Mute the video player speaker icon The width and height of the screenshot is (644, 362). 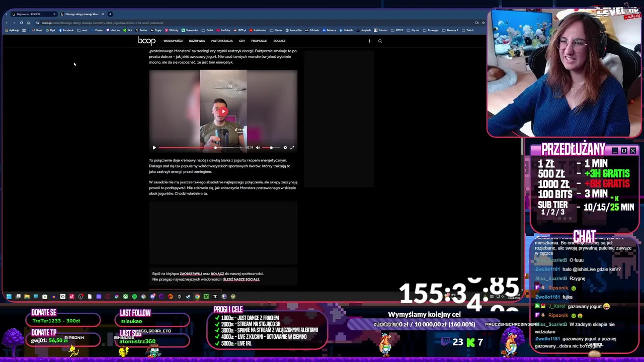coord(258,147)
